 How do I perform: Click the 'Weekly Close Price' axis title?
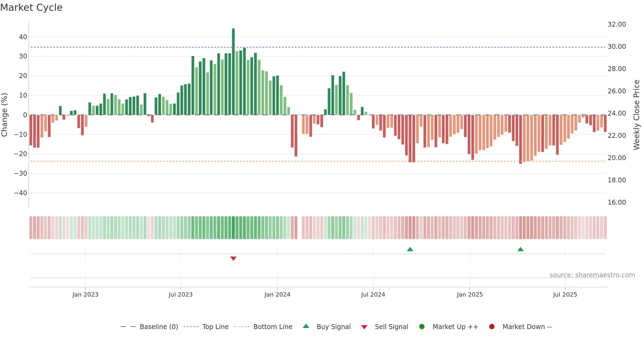[636, 115]
